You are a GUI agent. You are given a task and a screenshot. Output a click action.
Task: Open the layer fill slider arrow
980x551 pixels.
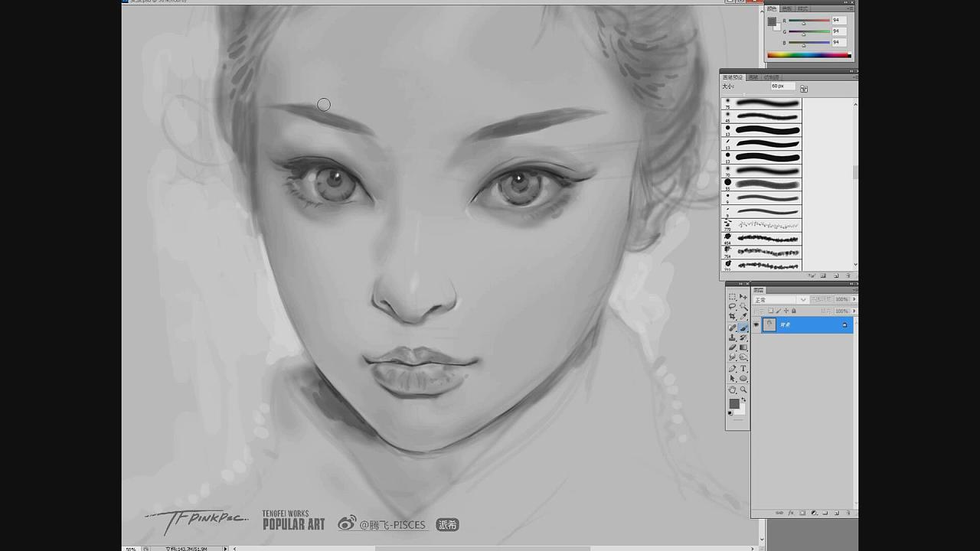click(x=854, y=311)
